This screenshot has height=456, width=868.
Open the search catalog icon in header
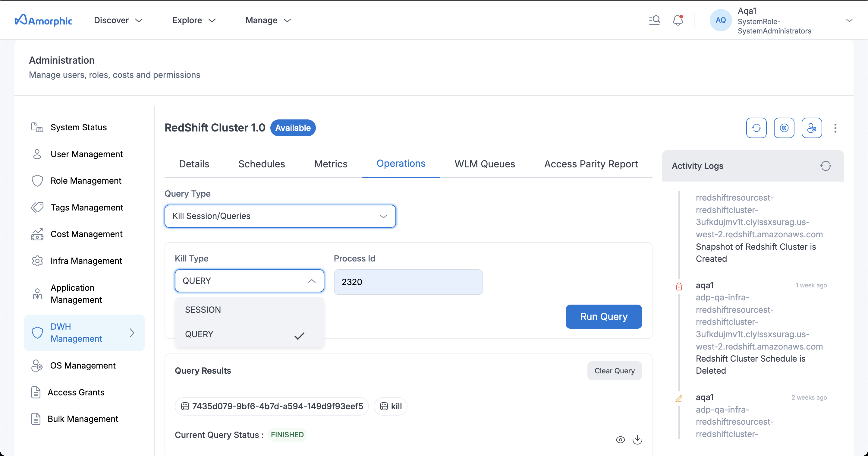pos(654,20)
